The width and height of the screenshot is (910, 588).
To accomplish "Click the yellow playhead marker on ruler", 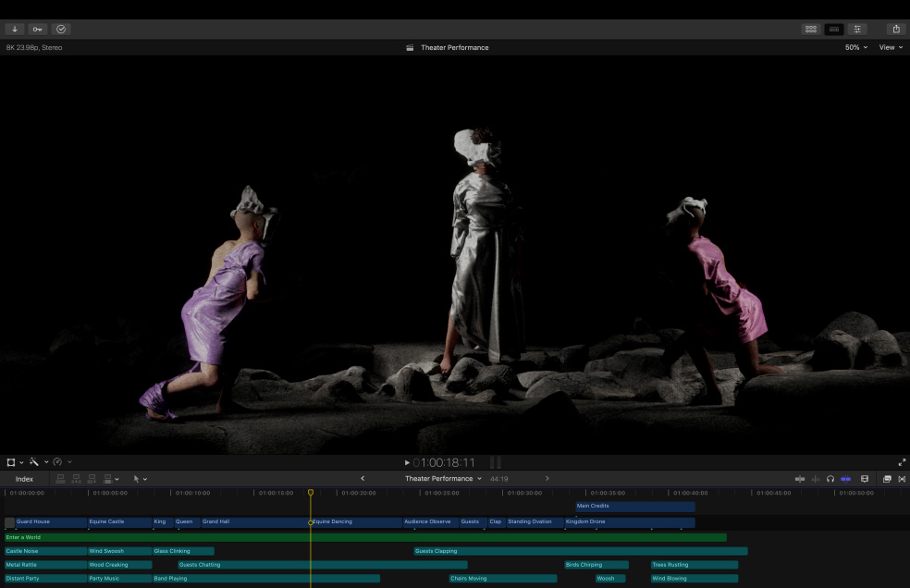I will (x=311, y=493).
